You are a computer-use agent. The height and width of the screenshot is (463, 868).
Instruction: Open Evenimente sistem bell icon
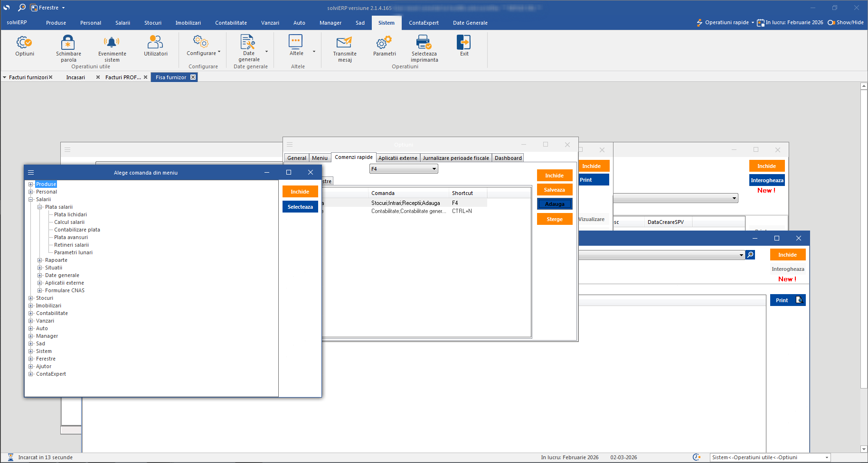[112, 43]
